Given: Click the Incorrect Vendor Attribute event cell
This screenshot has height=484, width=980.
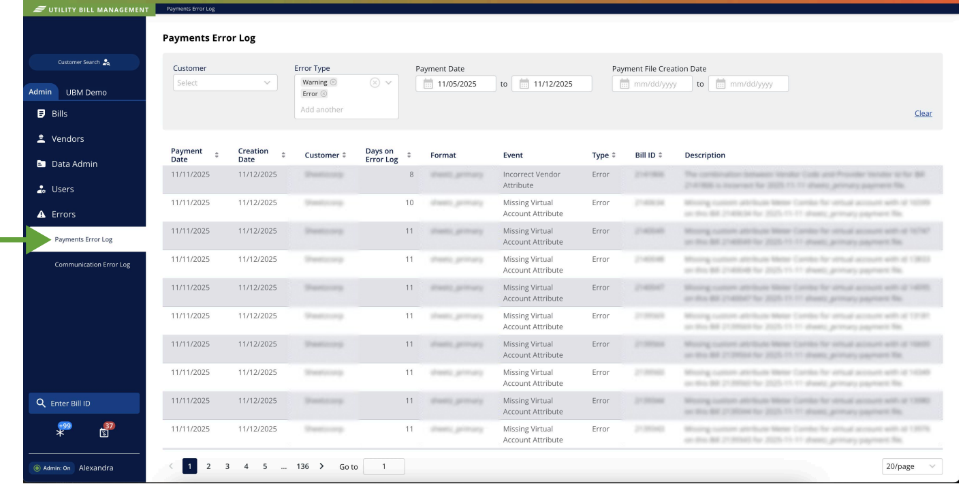Looking at the screenshot, I should 532,179.
